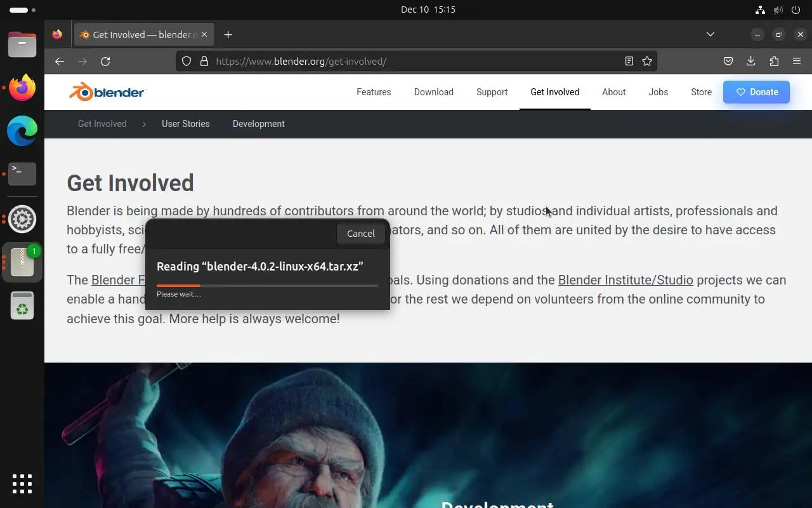Open a new browser tab
The image size is (812, 508).
[228, 34]
